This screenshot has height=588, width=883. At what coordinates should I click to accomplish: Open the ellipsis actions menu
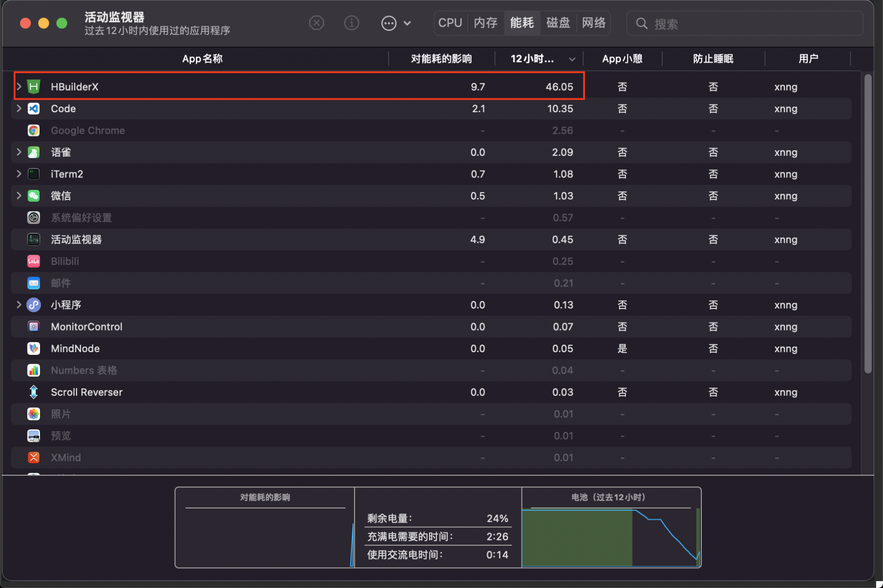pyautogui.click(x=389, y=23)
